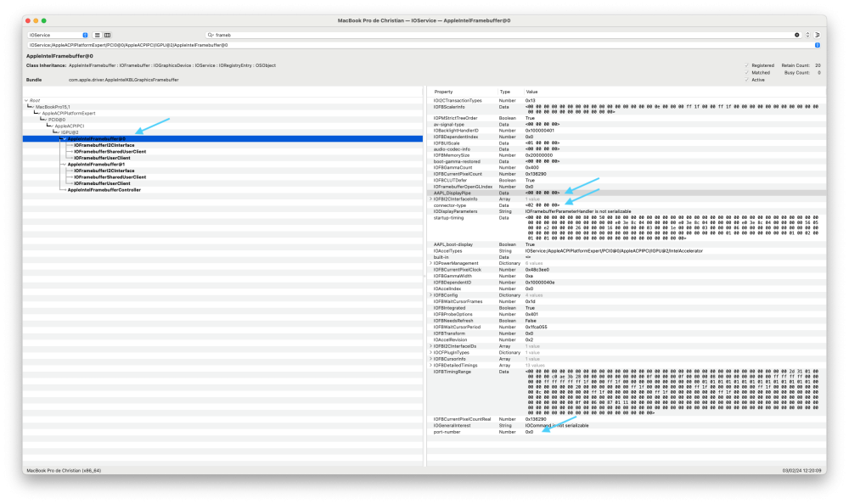Open the path bar popup arrows
The image size is (849, 504).
click(x=818, y=45)
